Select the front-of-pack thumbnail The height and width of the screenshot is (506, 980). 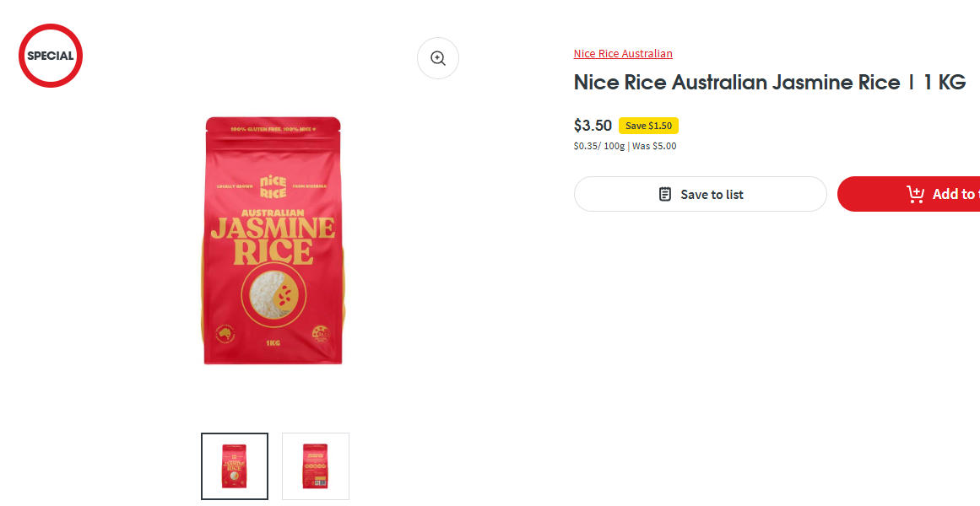(235, 466)
